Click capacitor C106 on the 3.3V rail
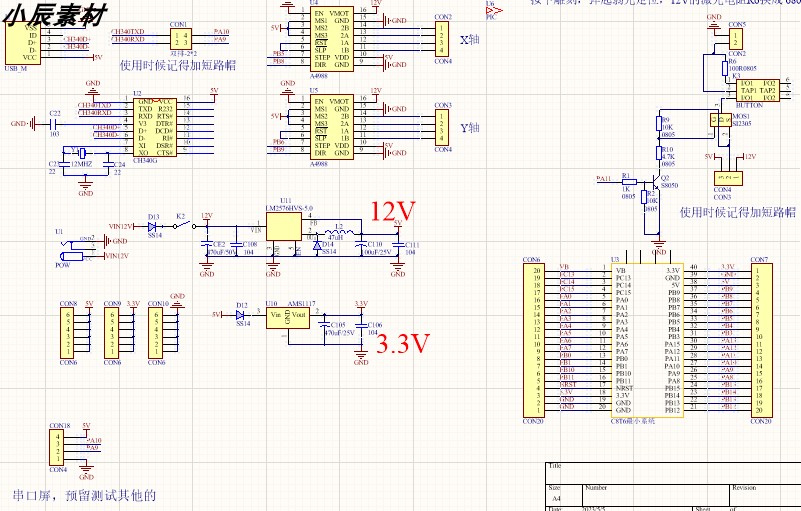Screen dimensions: 801x511 pos(361,324)
